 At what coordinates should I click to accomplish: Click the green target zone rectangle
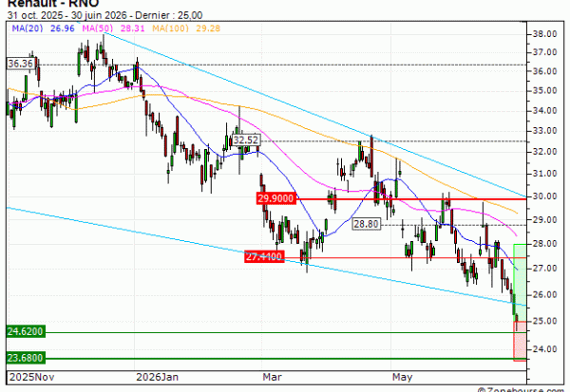(x=520, y=283)
